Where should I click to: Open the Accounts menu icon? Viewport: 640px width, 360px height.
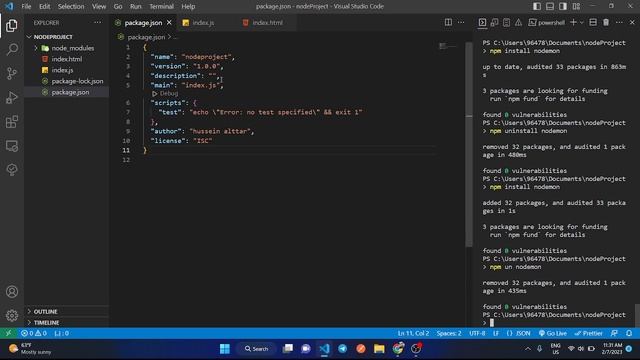point(12,292)
